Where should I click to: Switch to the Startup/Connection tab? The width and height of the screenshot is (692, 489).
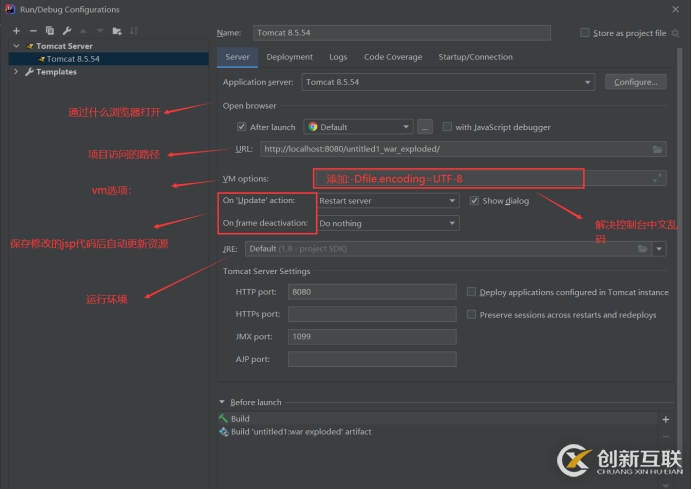click(475, 57)
